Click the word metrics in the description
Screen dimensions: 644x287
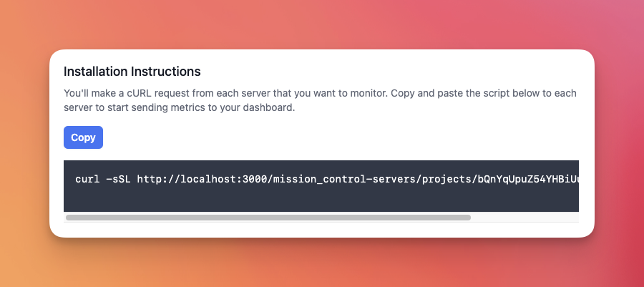[x=178, y=109]
